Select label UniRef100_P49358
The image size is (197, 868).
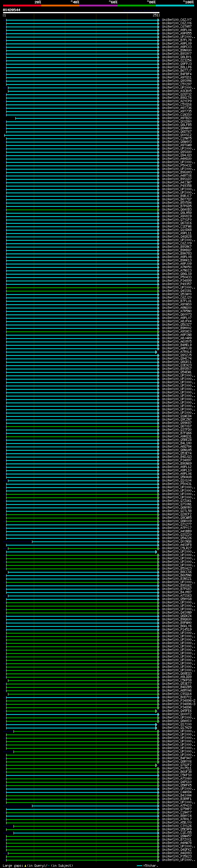pyautogui.click(x=177, y=186)
